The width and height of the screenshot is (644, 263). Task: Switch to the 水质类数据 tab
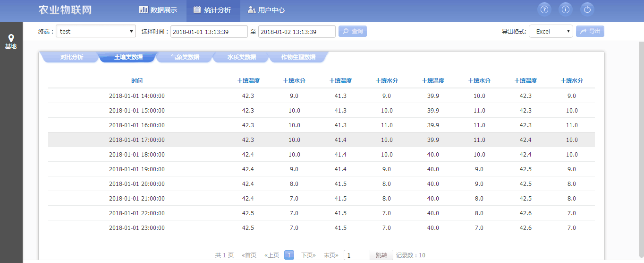click(241, 57)
